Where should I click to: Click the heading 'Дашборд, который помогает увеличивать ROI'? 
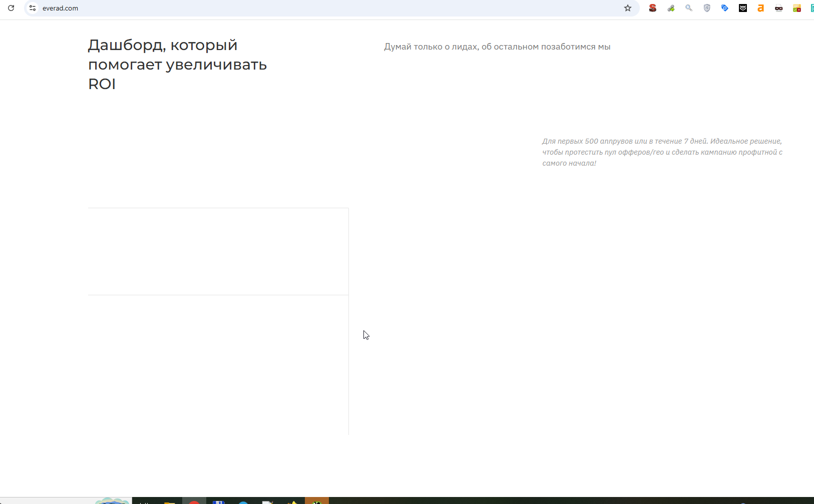tap(178, 65)
